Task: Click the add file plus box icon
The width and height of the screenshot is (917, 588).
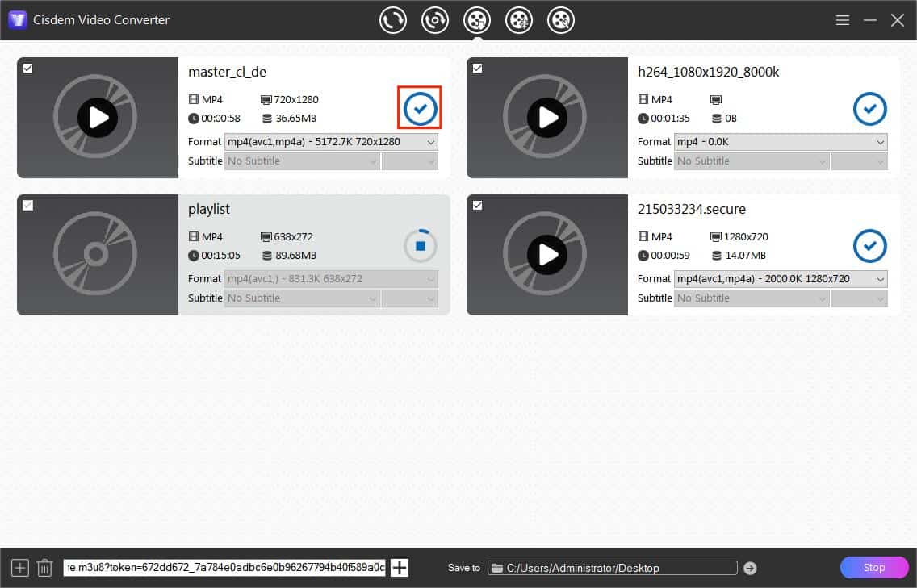Action: (x=20, y=568)
